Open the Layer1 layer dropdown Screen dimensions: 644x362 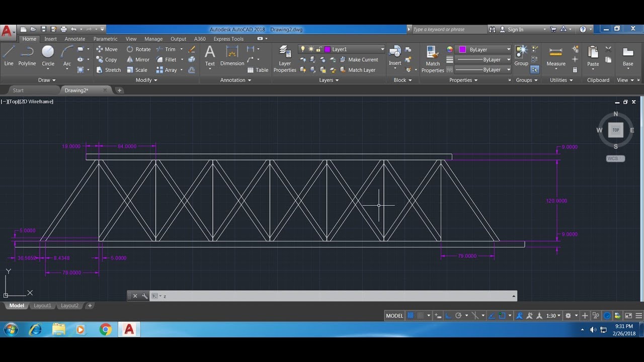[342, 49]
